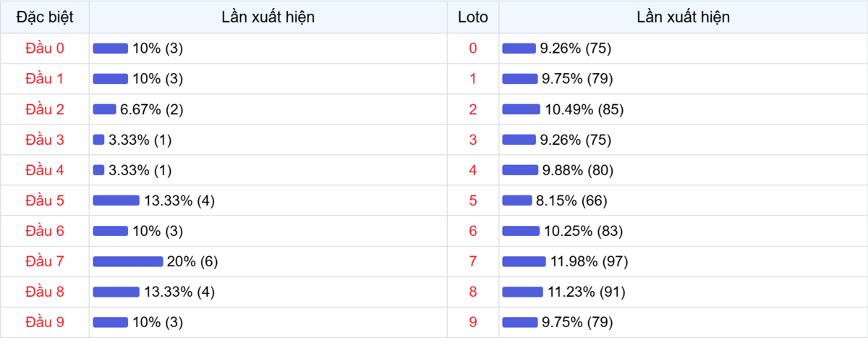The image size is (868, 338).
Task: Click the Đầu 5 link
Action: click(45, 200)
